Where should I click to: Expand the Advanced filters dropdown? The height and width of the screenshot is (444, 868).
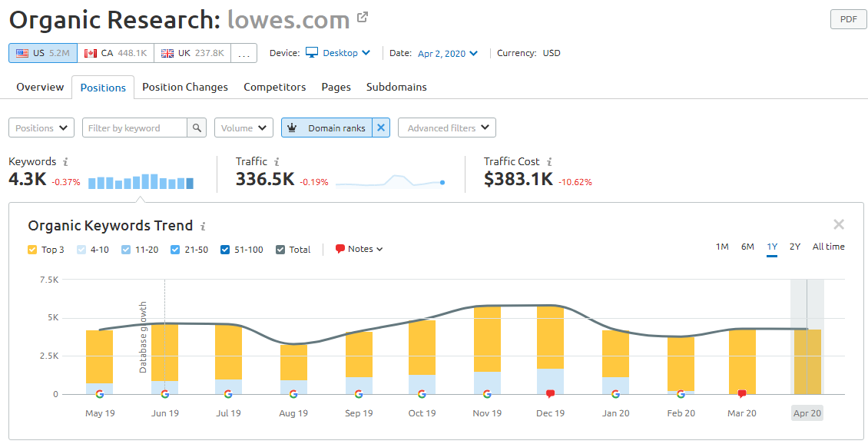(447, 128)
